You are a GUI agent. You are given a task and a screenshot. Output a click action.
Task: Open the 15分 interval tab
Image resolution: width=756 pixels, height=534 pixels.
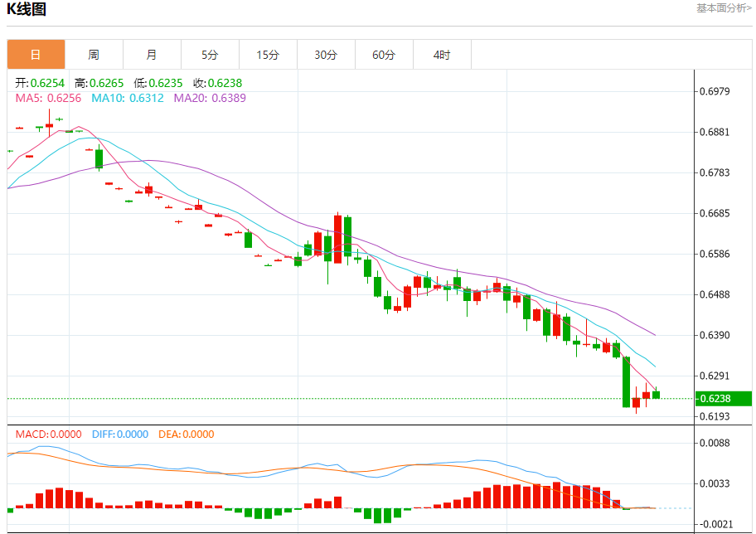pos(268,55)
